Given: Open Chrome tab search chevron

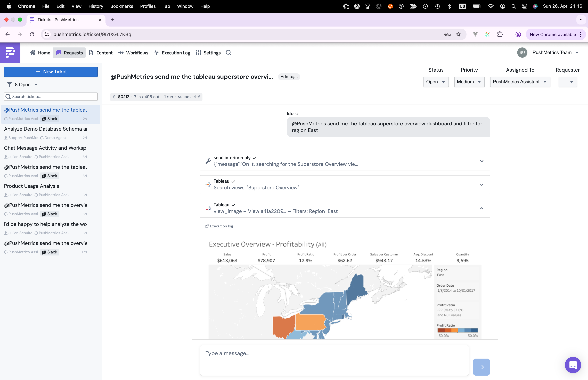Looking at the screenshot, I should tap(581, 20).
